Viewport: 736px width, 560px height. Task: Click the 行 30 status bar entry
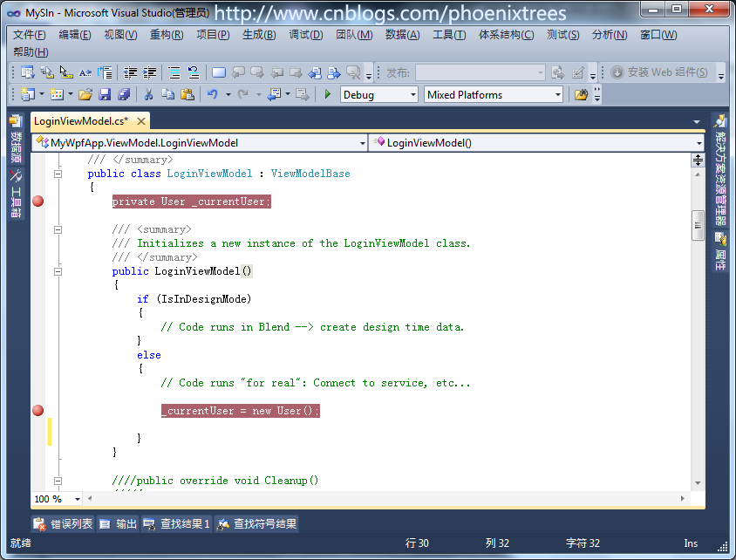coord(417,543)
